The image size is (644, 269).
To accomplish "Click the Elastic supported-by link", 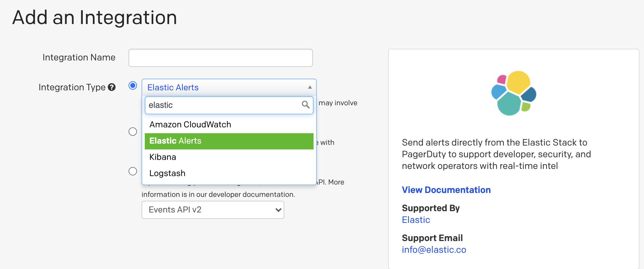I will 416,220.
